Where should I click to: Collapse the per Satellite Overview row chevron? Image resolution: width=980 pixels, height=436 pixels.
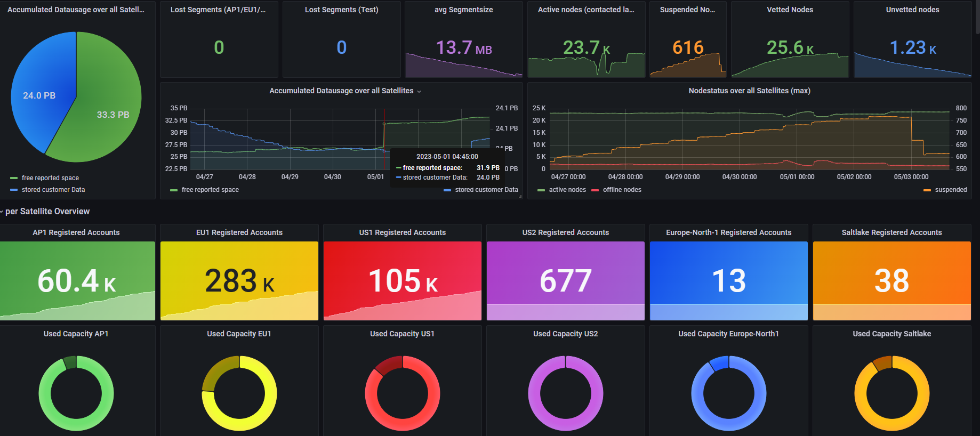point(2,212)
